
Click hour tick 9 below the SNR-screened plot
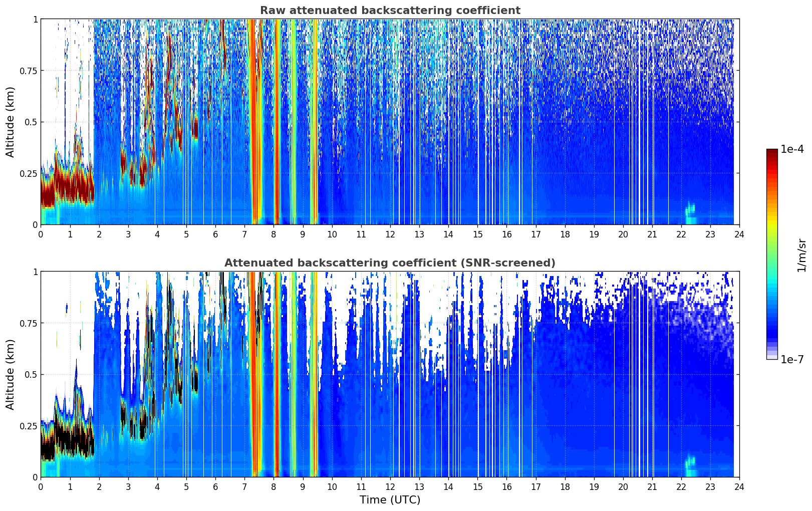[x=303, y=486]
